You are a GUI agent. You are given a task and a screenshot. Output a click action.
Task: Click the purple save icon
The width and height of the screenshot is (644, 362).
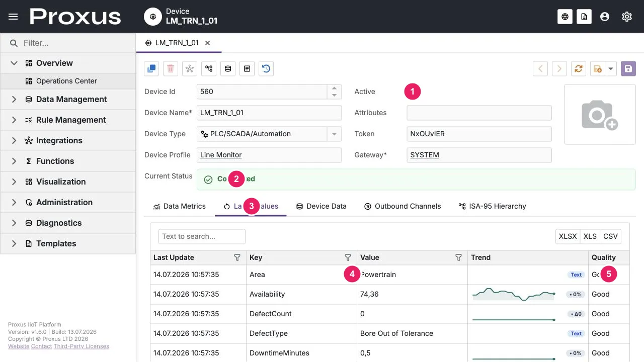[628, 68]
